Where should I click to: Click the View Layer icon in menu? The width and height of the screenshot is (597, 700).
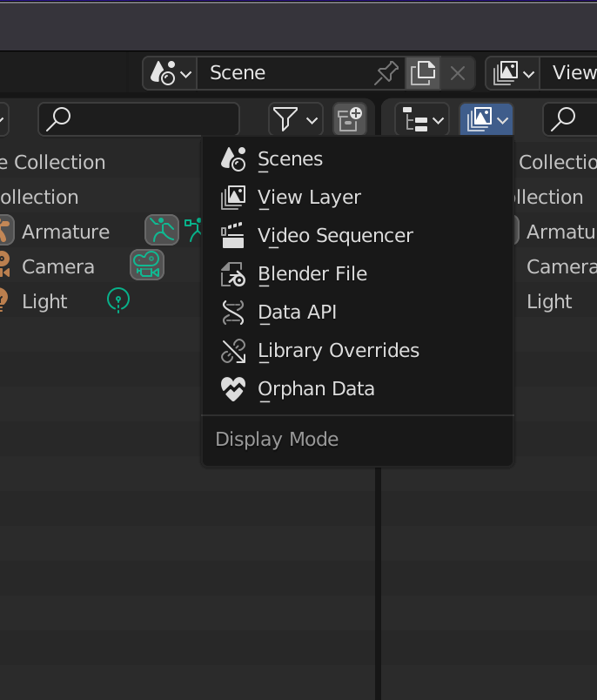(233, 198)
